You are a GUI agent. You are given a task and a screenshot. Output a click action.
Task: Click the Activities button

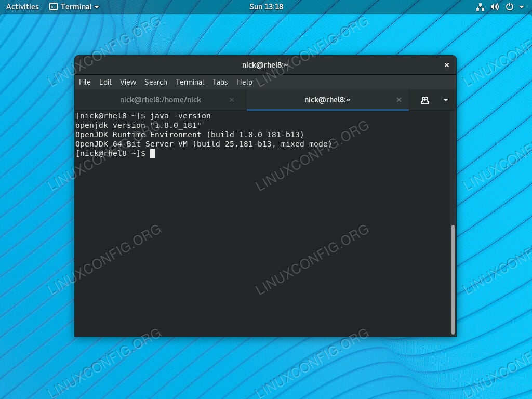point(22,7)
